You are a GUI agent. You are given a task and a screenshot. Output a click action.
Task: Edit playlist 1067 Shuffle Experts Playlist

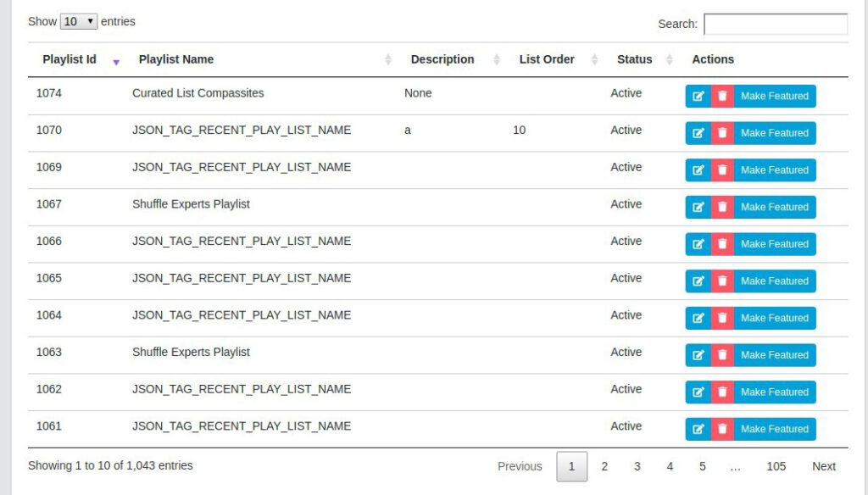[x=698, y=207]
